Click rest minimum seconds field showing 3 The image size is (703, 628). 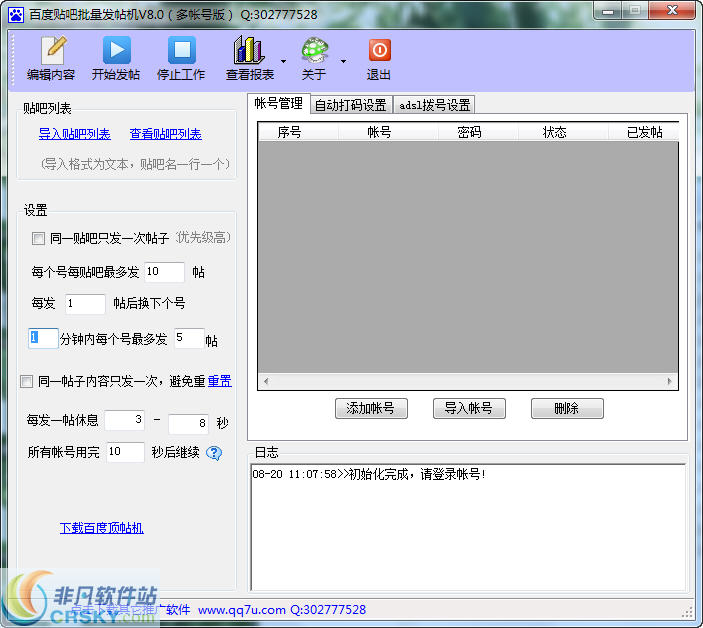click(x=125, y=420)
